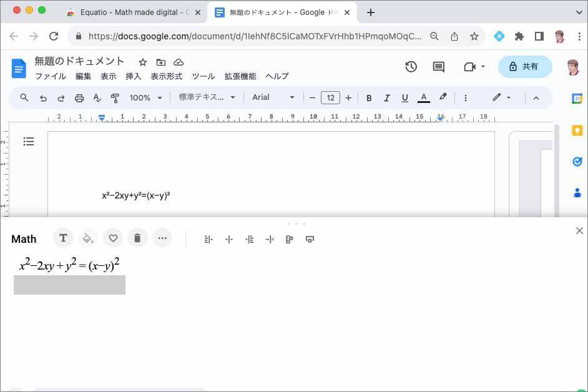
Task: Open the editing mode pencil dropdown
Action: [x=501, y=97]
